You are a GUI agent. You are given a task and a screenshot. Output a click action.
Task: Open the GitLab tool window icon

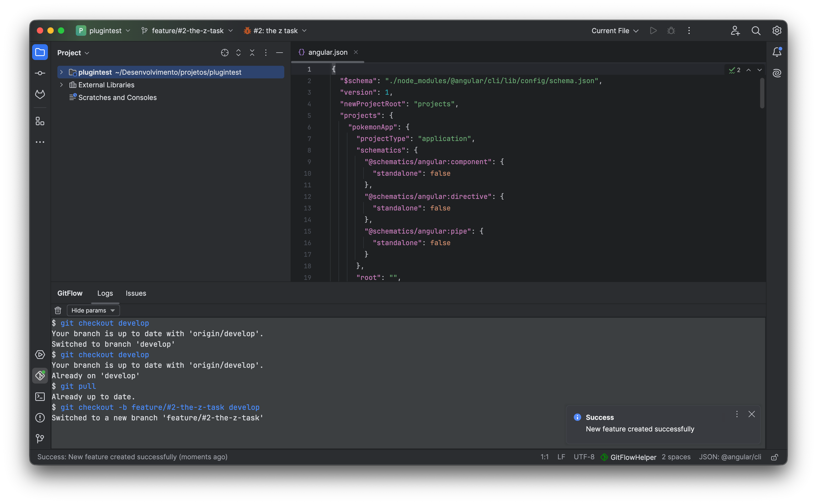click(x=40, y=94)
